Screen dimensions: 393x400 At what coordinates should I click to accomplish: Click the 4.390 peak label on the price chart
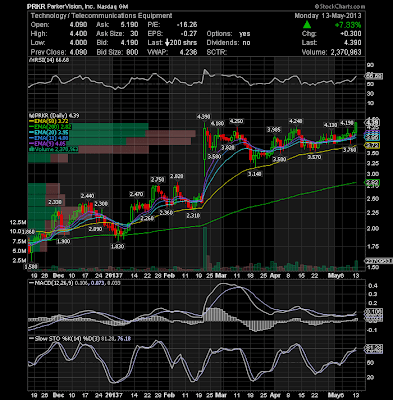click(x=203, y=117)
